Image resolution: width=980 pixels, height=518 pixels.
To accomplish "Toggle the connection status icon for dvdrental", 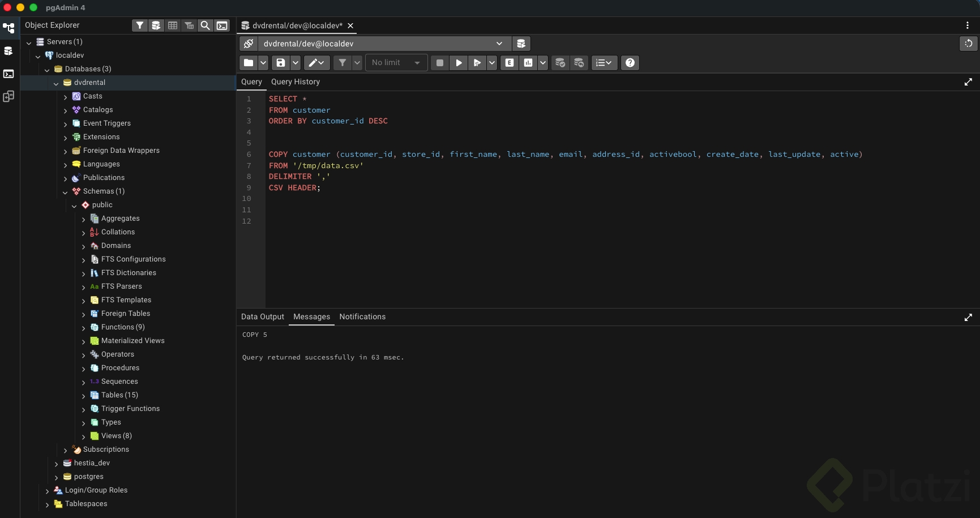I will click(x=249, y=44).
